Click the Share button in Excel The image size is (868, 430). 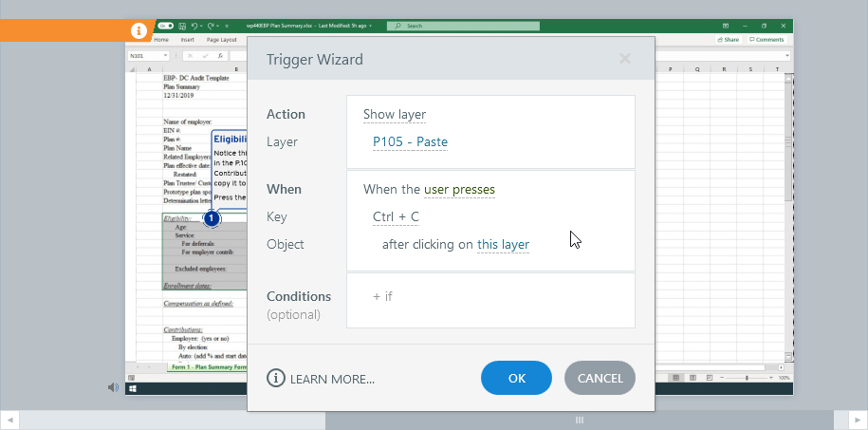tap(728, 40)
